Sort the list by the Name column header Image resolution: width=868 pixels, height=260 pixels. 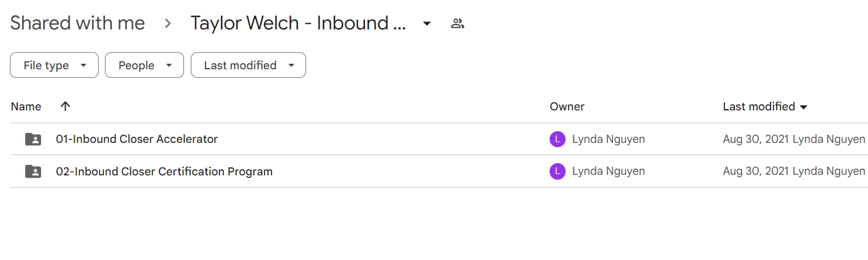coord(26,107)
